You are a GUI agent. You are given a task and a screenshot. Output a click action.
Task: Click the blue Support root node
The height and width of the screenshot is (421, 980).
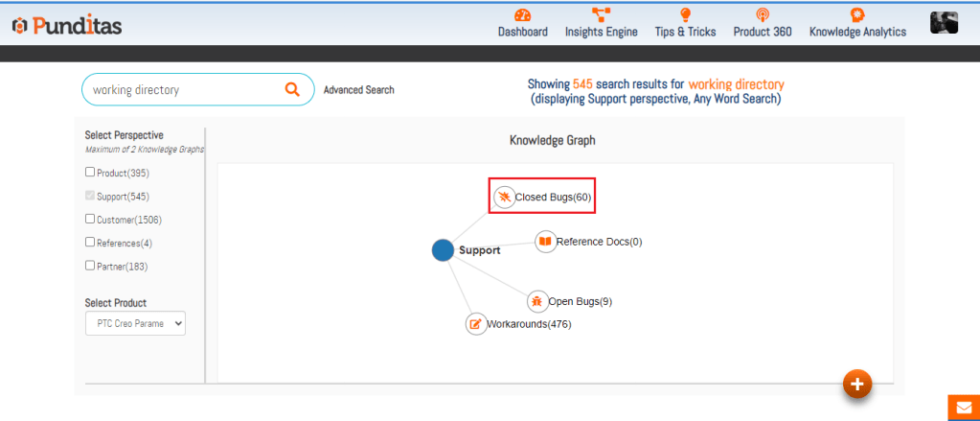click(442, 250)
